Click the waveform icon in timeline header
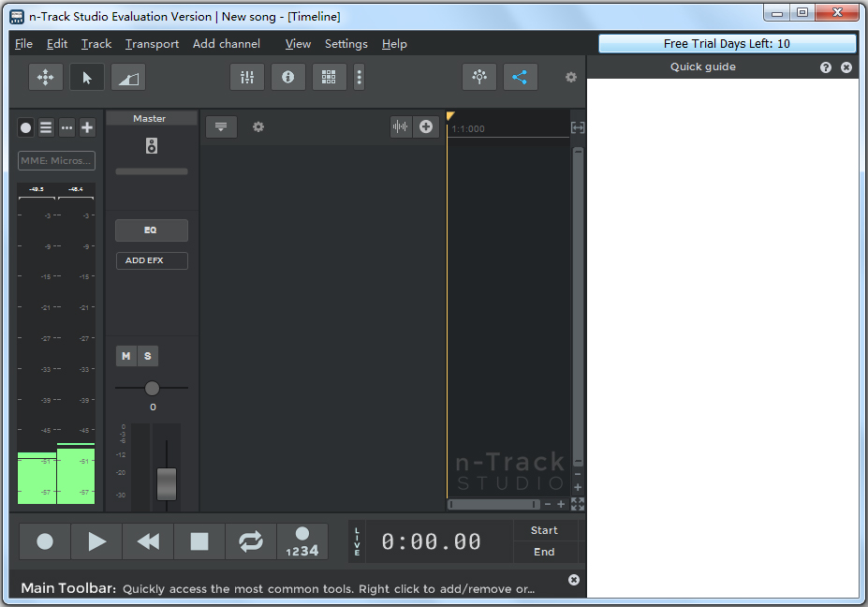 (x=400, y=126)
